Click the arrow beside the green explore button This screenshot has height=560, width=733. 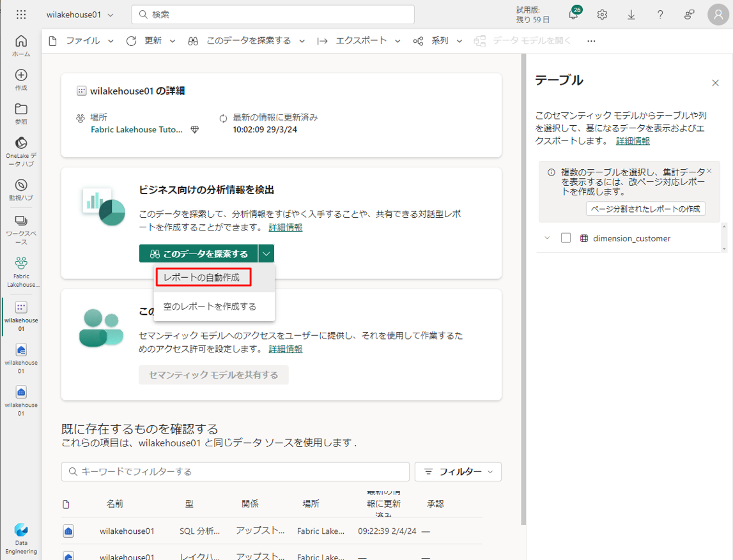coord(266,254)
